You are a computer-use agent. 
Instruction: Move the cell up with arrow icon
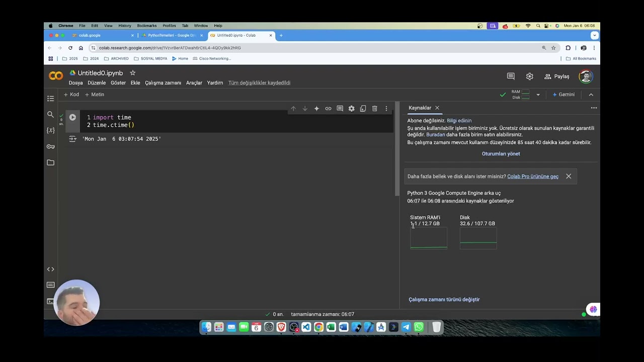(293, 109)
